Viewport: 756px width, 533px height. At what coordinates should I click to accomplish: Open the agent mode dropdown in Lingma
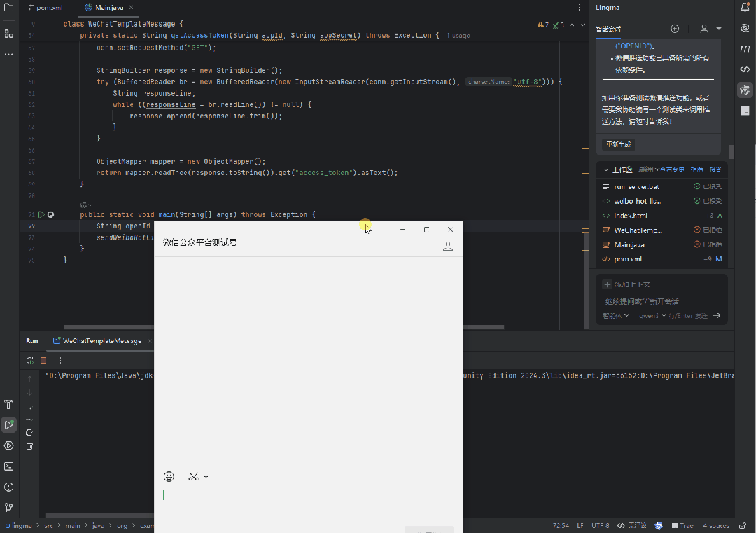pos(615,315)
